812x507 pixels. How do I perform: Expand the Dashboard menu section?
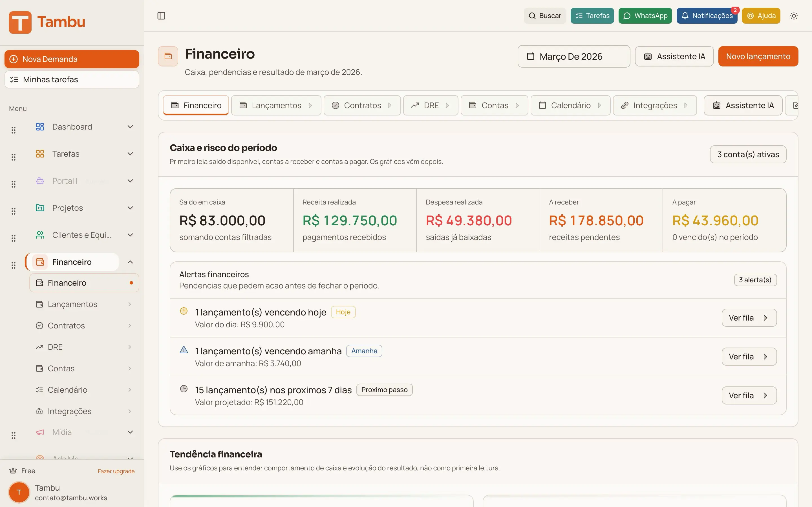(130, 127)
